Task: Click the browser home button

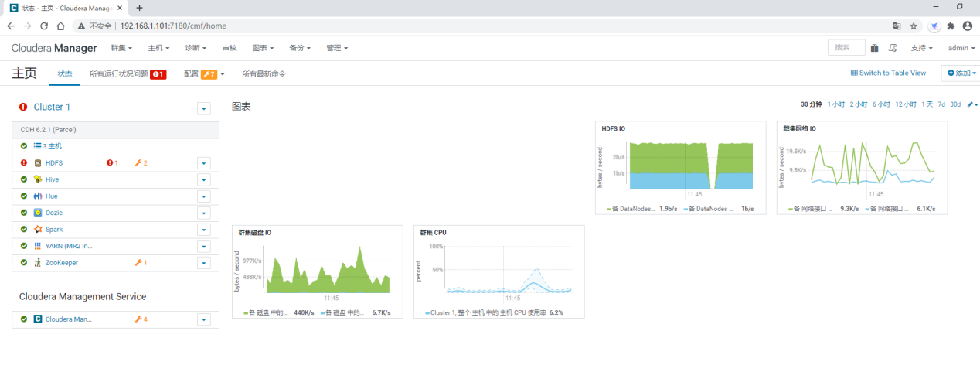Action: coord(60,26)
